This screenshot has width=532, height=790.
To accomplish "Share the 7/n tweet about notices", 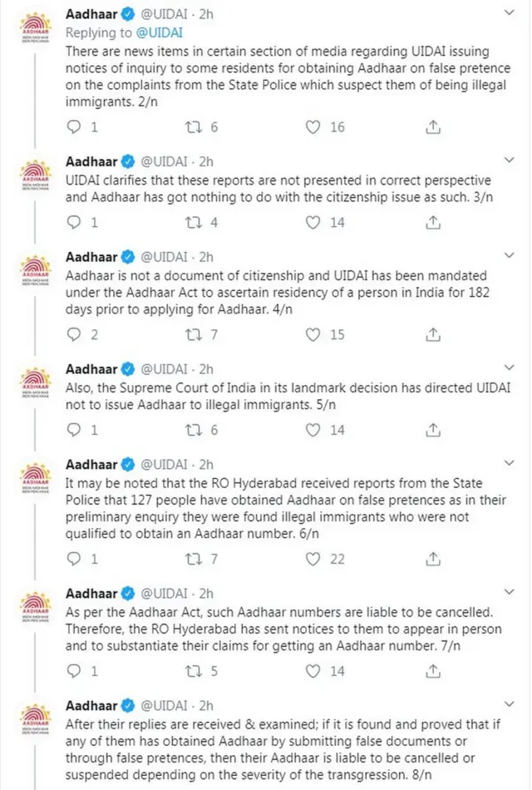I will coord(432,670).
